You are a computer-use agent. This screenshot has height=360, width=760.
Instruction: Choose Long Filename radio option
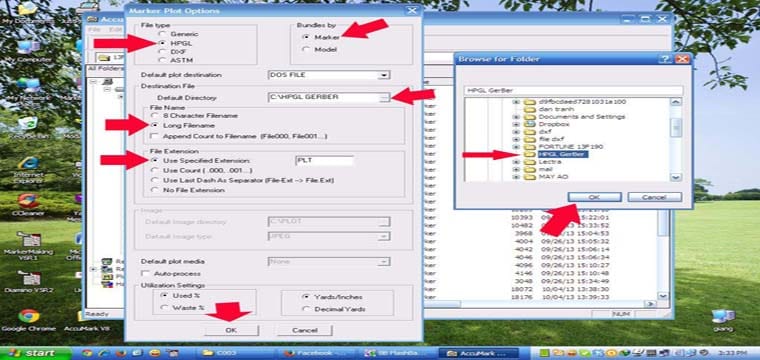click(x=155, y=125)
